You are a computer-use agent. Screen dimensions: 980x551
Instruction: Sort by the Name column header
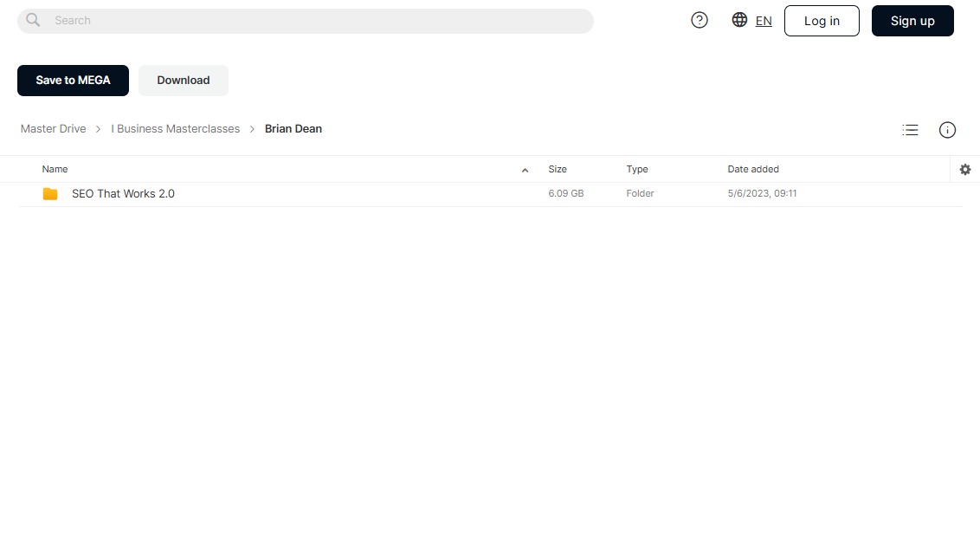pyautogui.click(x=55, y=170)
